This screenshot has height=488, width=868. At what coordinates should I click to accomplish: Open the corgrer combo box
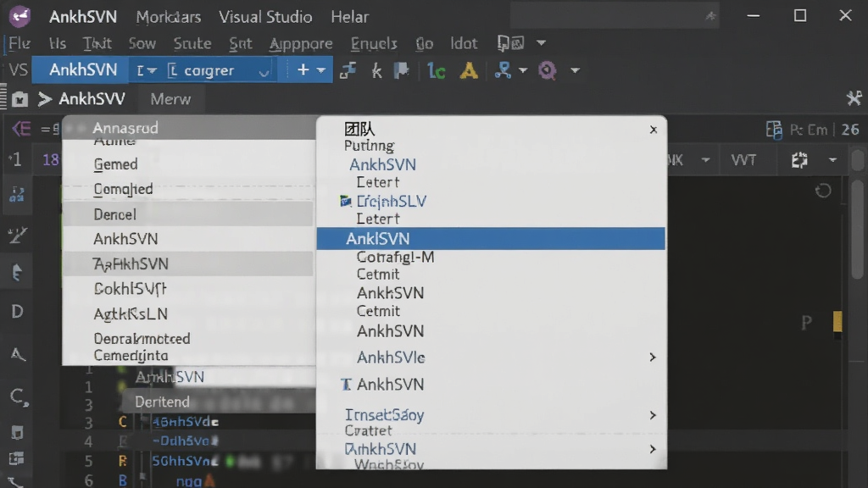[x=220, y=70]
